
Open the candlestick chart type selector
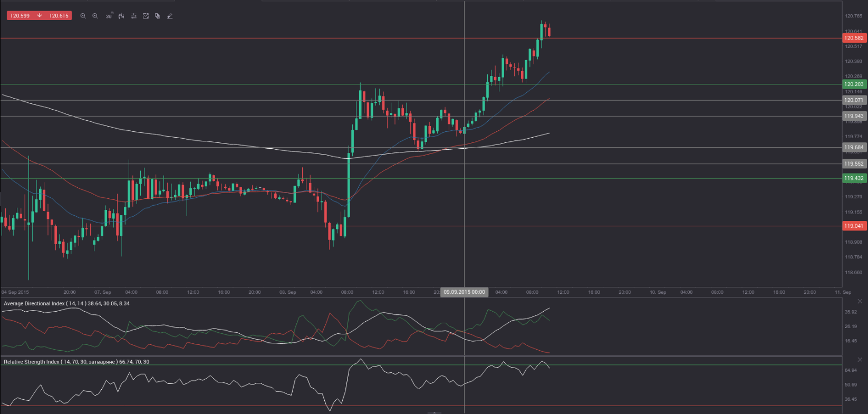pos(121,16)
